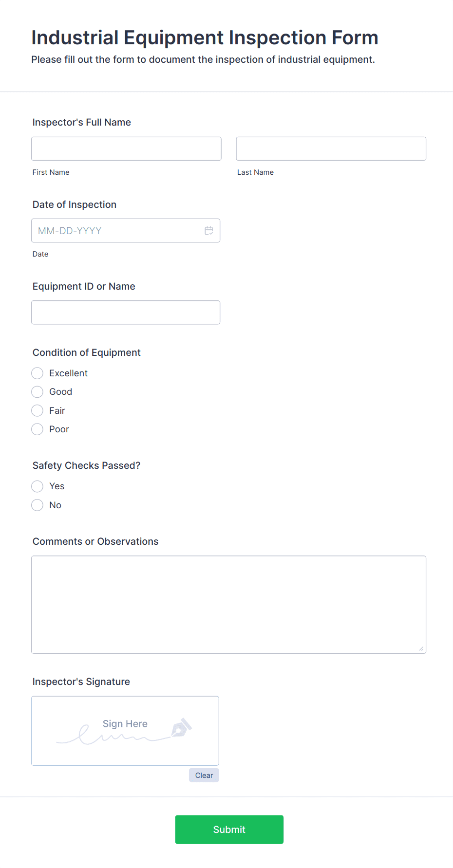Select the Fair condition radio button
The height and width of the screenshot is (868, 453).
point(37,410)
